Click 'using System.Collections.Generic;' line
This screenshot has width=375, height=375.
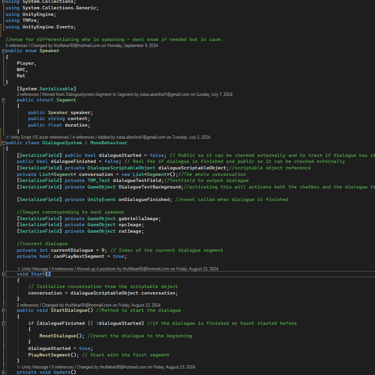pos(52,8)
